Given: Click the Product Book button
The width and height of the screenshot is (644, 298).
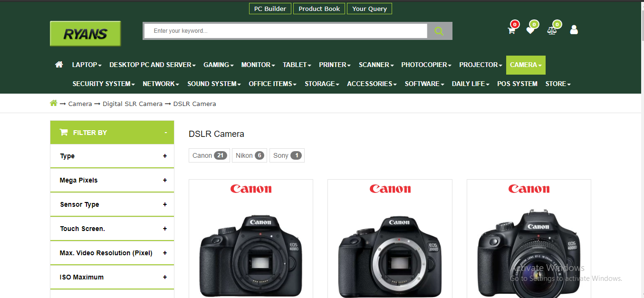Looking at the screenshot, I should [319, 8].
